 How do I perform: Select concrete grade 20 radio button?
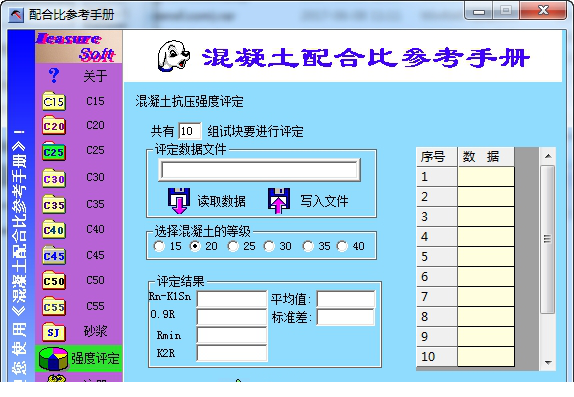(x=195, y=246)
